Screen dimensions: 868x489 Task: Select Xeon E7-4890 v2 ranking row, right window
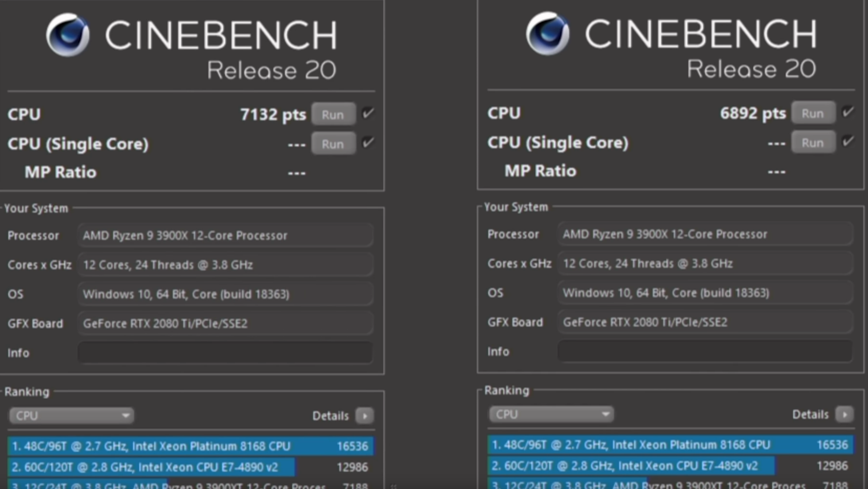[x=671, y=465]
